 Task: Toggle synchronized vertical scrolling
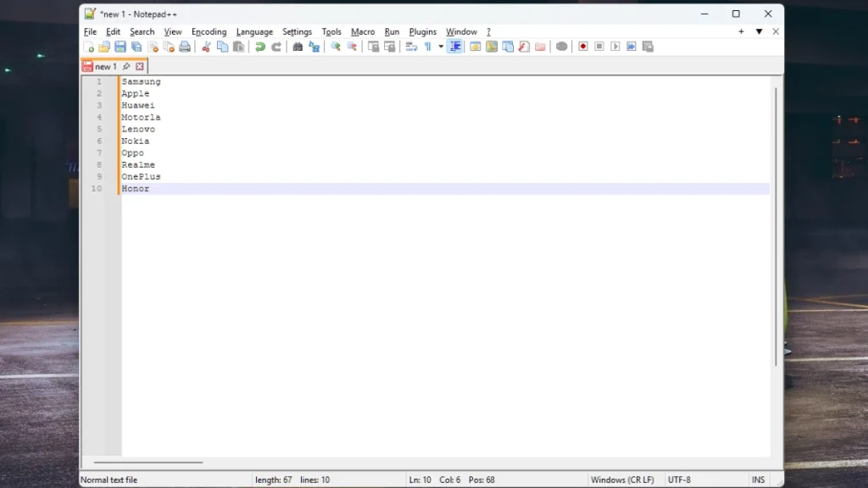[373, 47]
